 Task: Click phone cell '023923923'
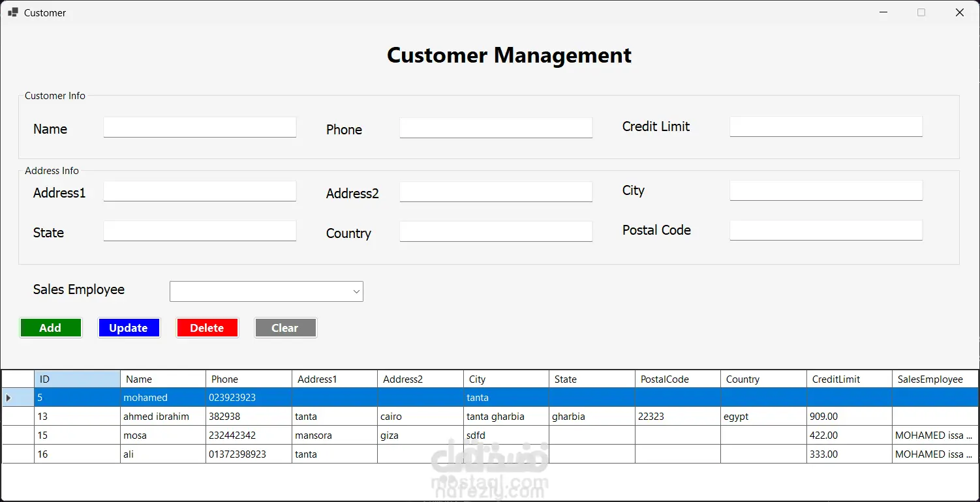[249, 398]
